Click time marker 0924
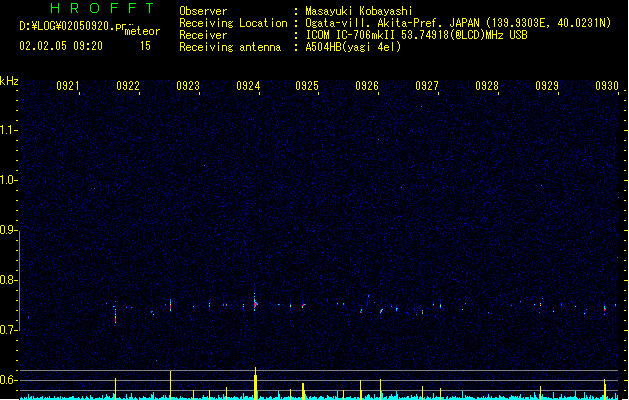This screenshot has width=629, height=400. coord(248,86)
